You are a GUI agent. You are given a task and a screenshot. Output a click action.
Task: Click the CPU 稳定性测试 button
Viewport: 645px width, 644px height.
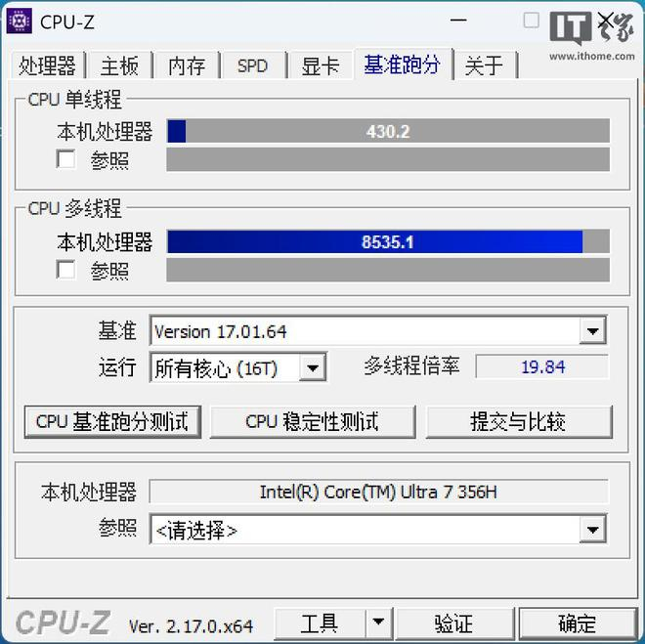(x=312, y=422)
